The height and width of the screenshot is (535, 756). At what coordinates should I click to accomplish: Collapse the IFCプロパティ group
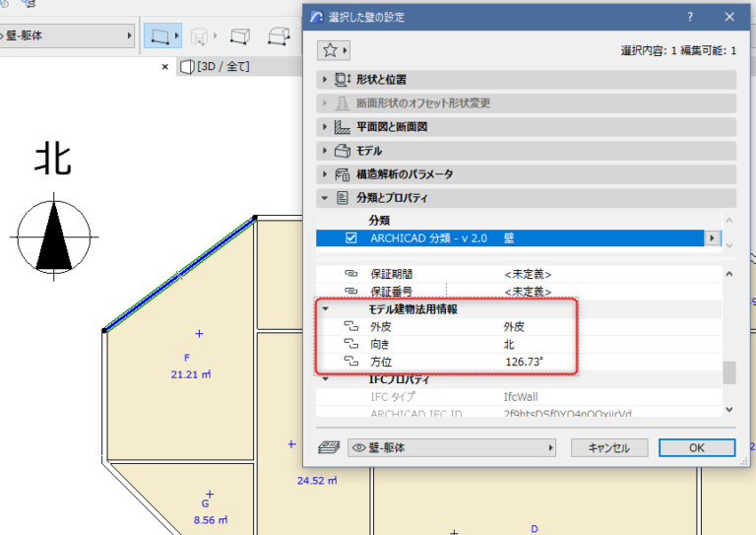[x=326, y=379]
